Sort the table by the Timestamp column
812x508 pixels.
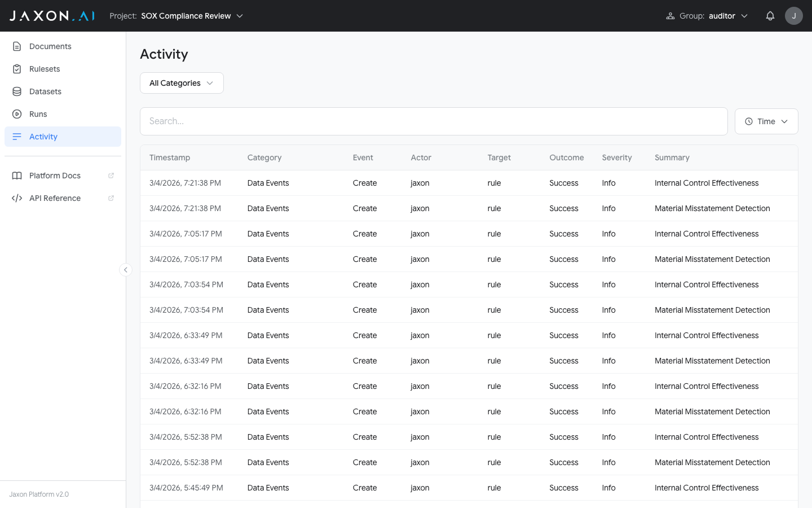click(x=169, y=157)
